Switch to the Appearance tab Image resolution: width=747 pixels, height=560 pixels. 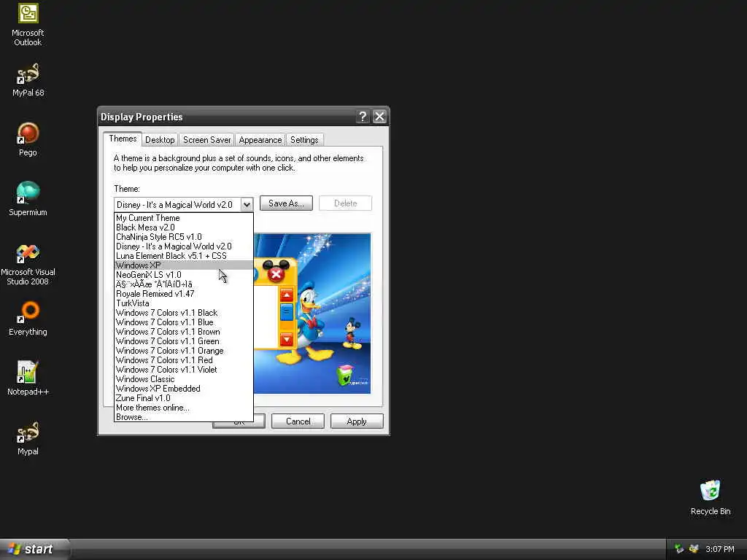pyautogui.click(x=260, y=140)
